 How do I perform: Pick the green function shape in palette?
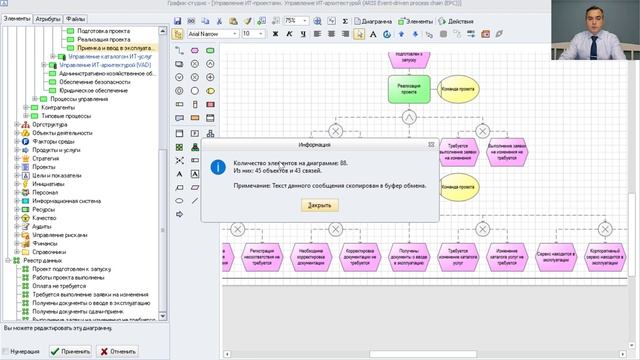(210, 51)
